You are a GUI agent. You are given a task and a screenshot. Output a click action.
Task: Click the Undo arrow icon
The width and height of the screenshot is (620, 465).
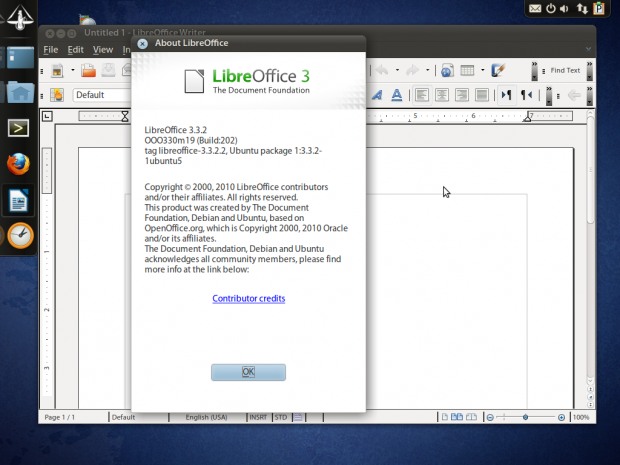coord(382,71)
